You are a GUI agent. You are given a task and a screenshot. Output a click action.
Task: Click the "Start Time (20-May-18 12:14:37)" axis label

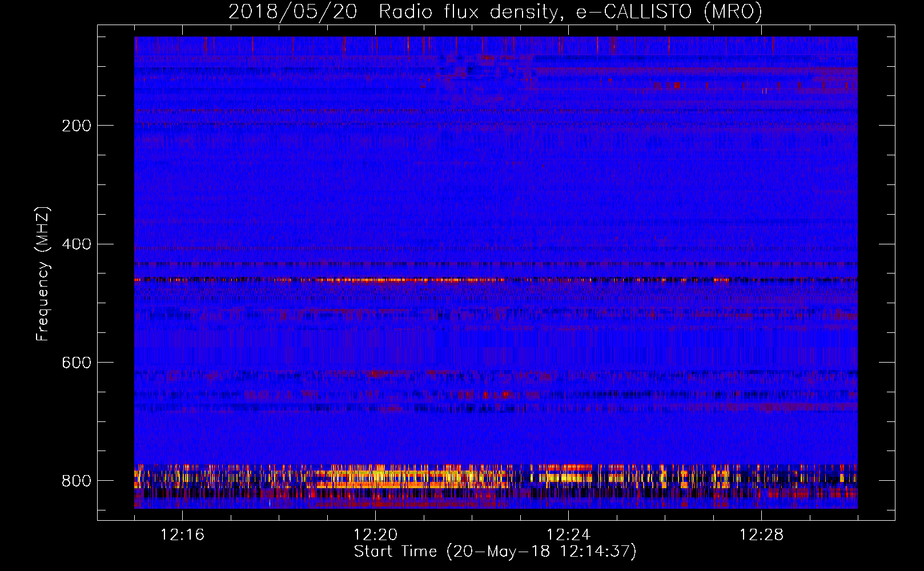click(495, 552)
